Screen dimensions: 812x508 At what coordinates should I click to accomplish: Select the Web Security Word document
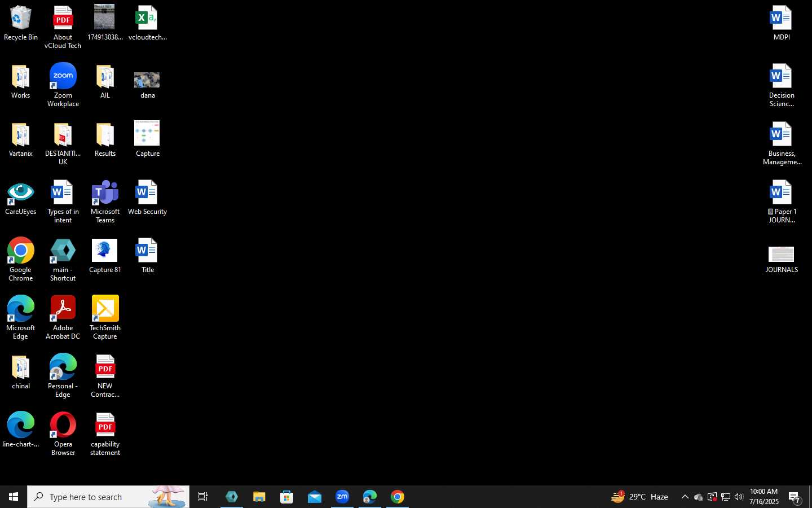pyautogui.click(x=147, y=199)
